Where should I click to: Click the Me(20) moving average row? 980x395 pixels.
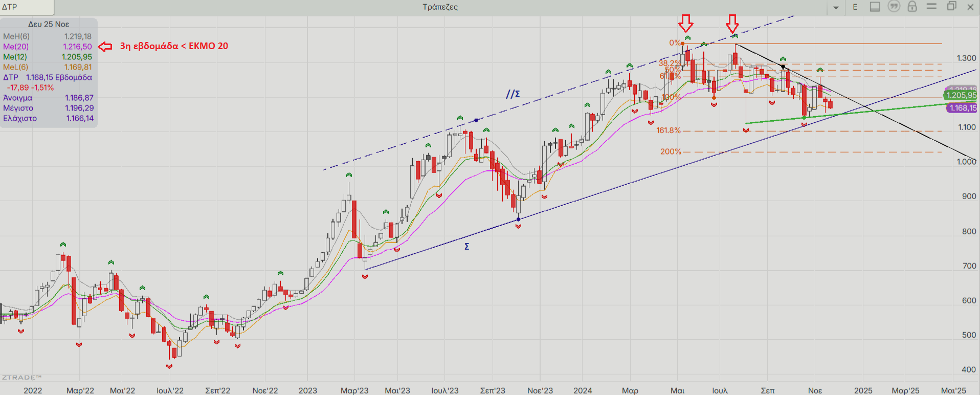point(48,47)
